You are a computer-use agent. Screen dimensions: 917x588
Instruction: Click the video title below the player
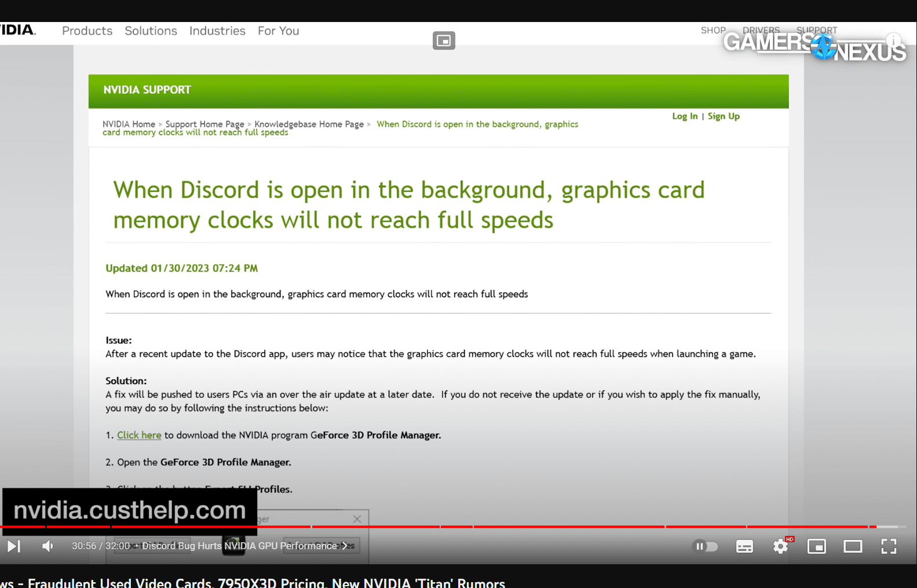click(x=253, y=582)
